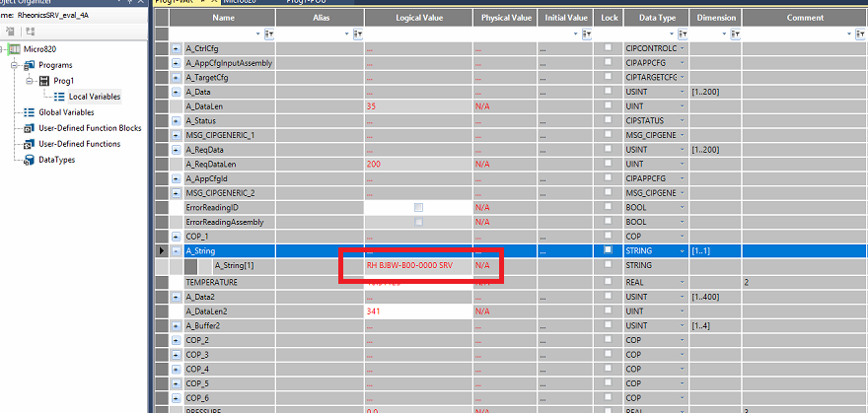The image size is (868, 413).
Task: Expand MSG_CIPGENERIC_1 row
Action: pos(176,135)
